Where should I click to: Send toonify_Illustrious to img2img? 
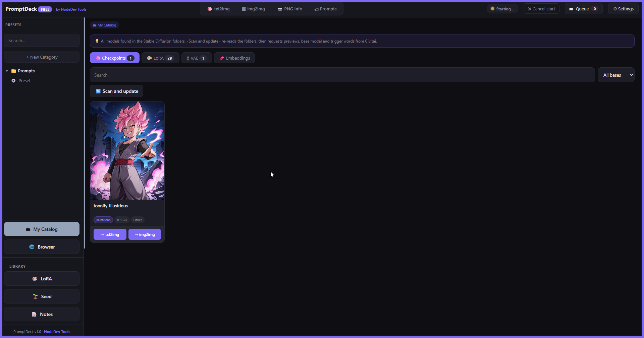pyautogui.click(x=145, y=234)
